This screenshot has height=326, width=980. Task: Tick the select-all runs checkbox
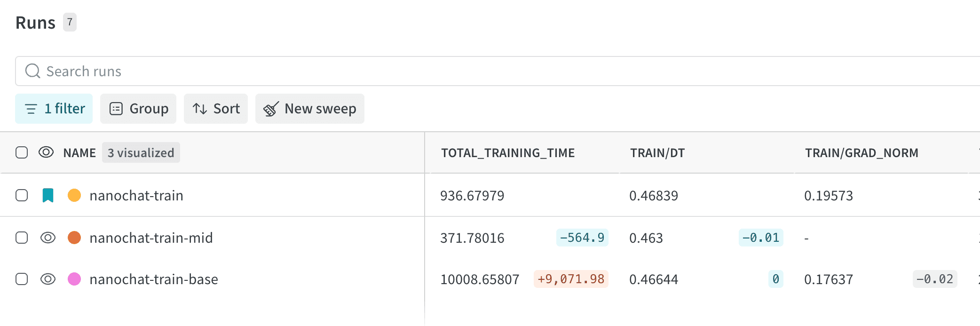pos(22,152)
